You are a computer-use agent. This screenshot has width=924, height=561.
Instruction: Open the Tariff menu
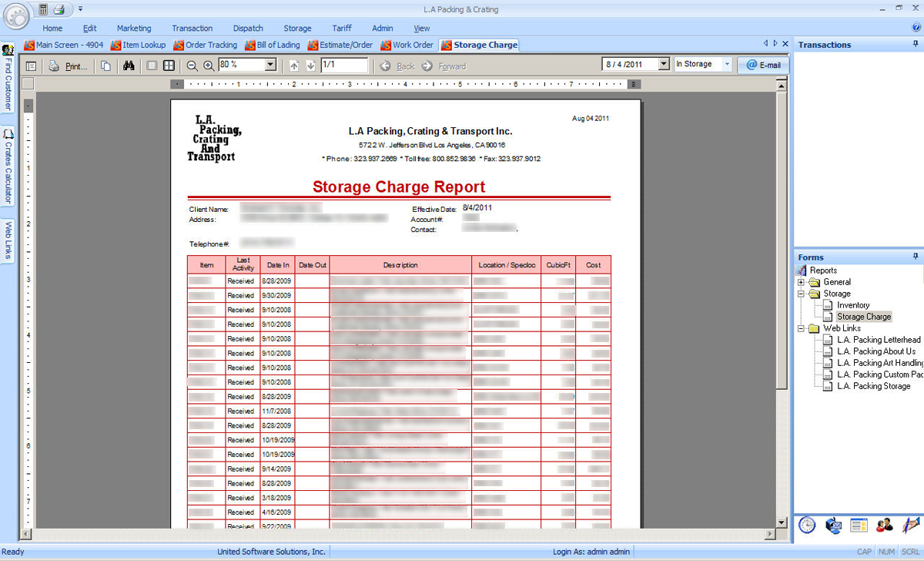coord(342,29)
